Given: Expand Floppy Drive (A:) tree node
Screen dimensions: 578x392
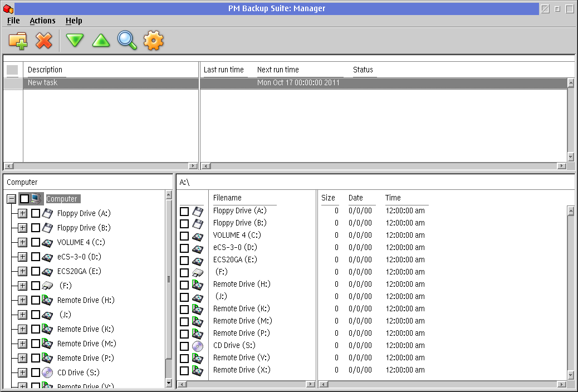Looking at the screenshot, I should click(22, 213).
